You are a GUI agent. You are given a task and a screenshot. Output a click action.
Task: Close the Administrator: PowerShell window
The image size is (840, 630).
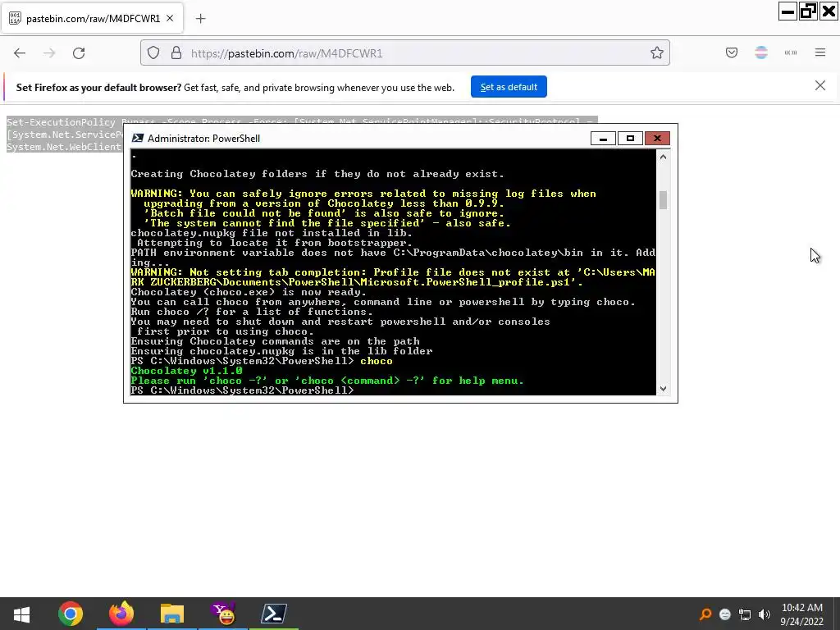[657, 139]
